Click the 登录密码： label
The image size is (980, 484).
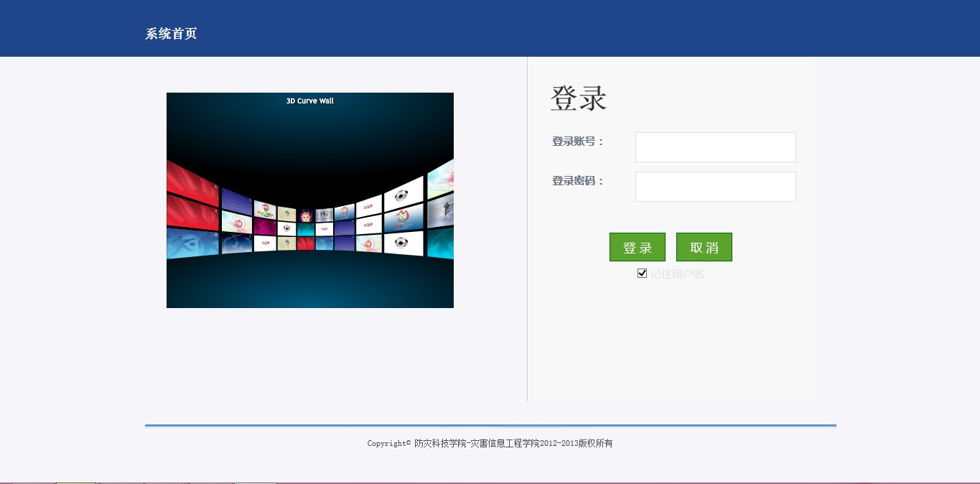coord(579,181)
